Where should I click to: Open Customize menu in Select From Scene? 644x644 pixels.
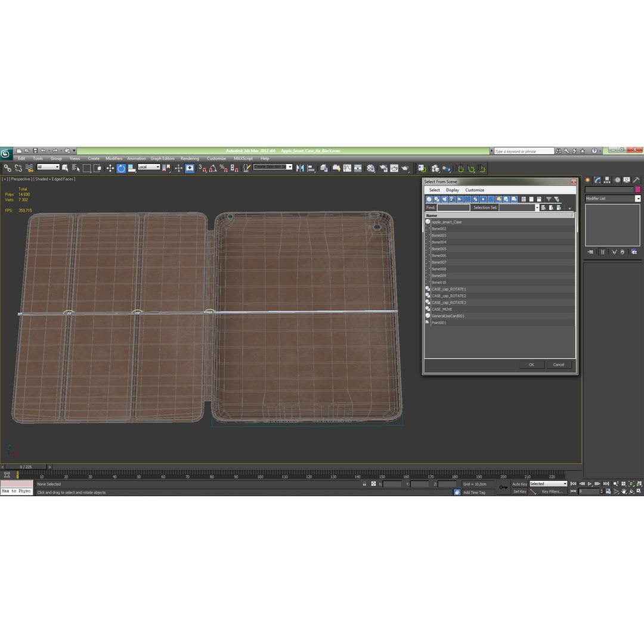pos(475,190)
